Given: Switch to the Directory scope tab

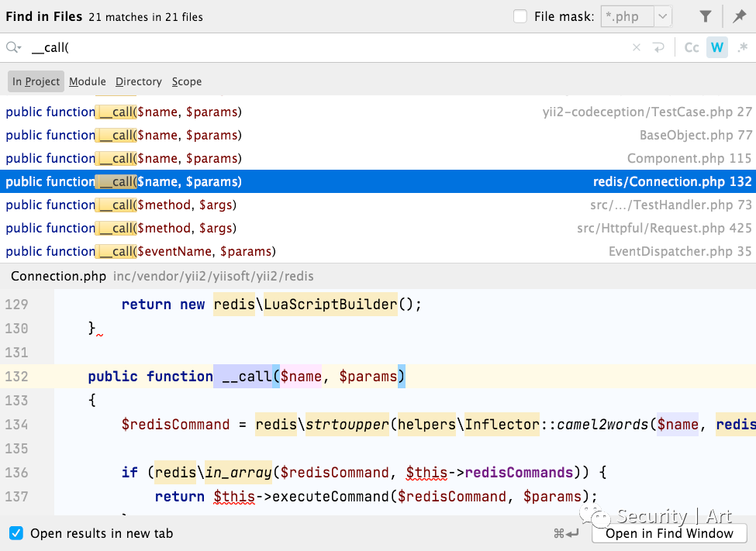Looking at the screenshot, I should pyautogui.click(x=138, y=81).
